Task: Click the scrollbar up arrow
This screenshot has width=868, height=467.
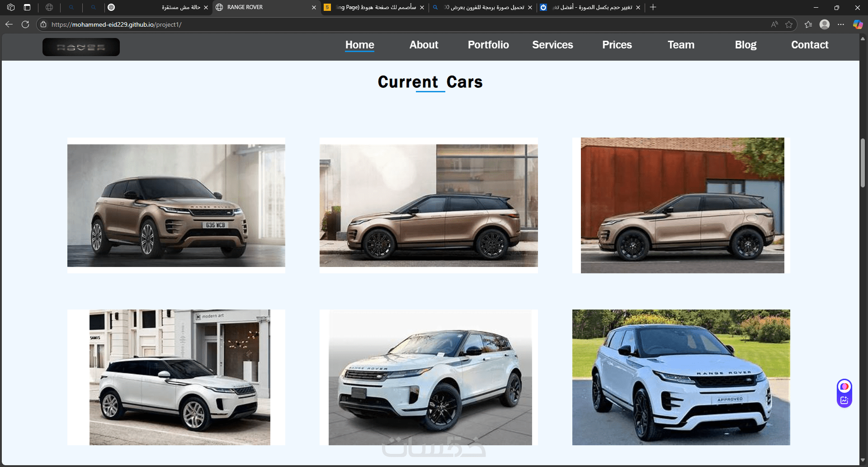Action: pyautogui.click(x=863, y=39)
